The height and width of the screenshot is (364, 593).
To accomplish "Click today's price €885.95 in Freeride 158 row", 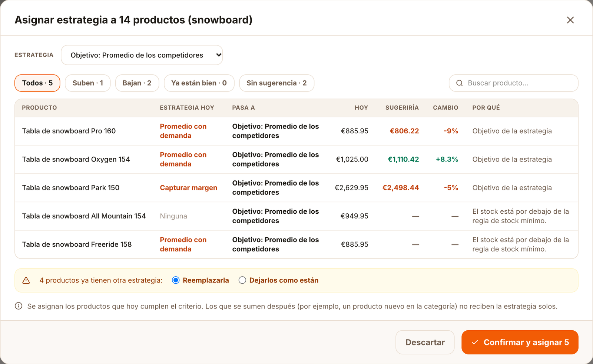I will coord(354,244).
